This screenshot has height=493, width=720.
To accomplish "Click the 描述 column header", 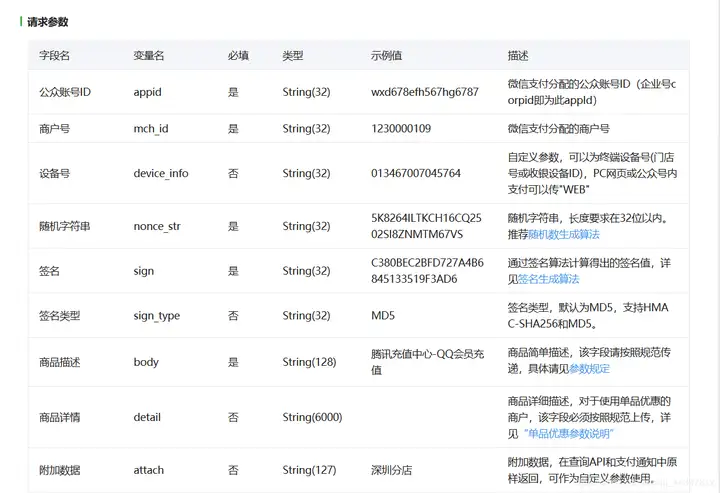I will pos(518,56).
